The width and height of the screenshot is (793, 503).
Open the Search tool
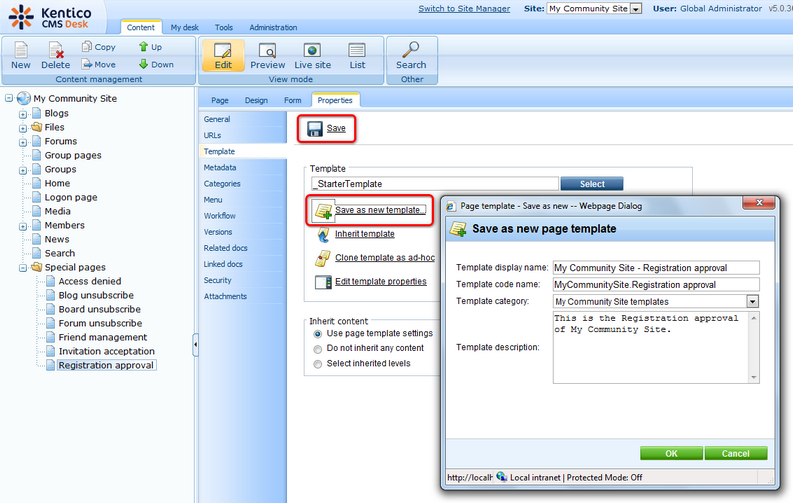tap(411, 56)
